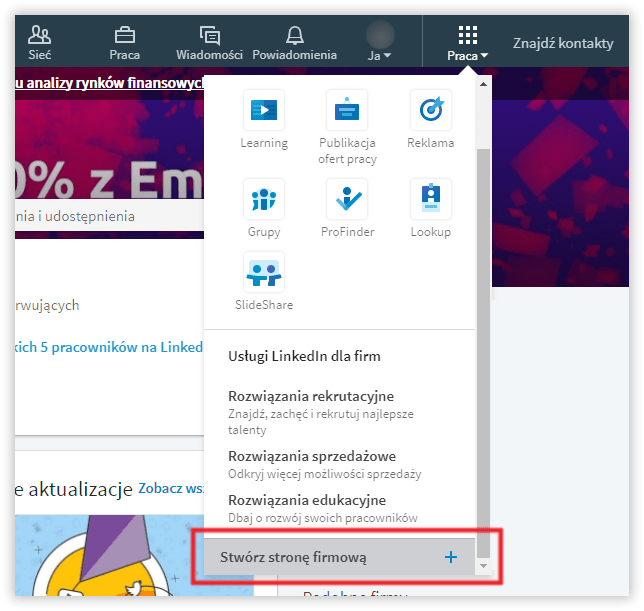Click the Praca grid apps icon
Image resolution: width=644 pixels, height=611 pixels.
(x=468, y=35)
